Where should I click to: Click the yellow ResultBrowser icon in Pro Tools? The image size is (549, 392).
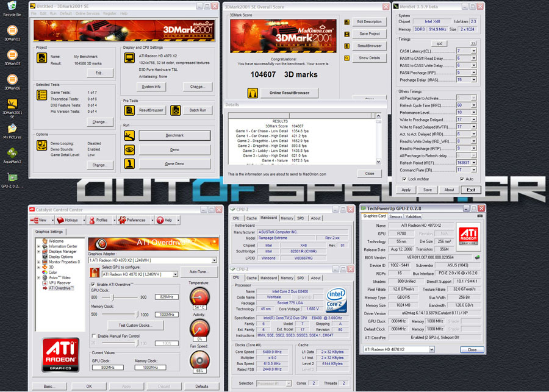(x=129, y=110)
